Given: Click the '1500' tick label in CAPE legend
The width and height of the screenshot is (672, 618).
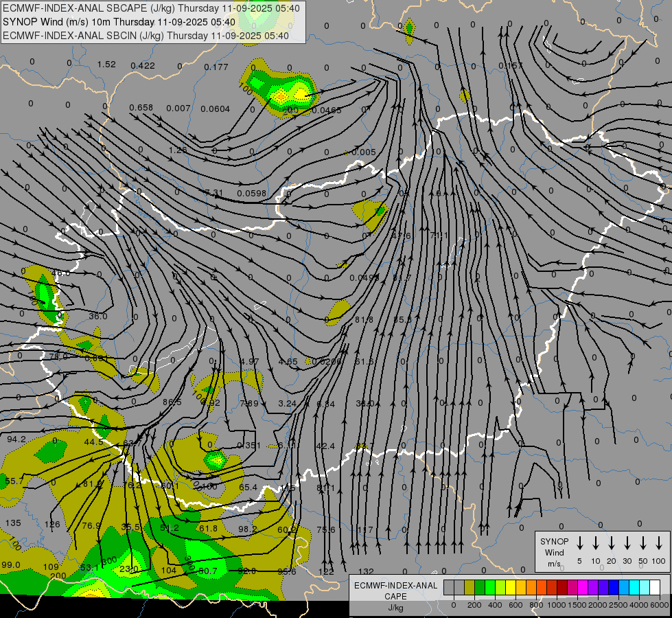Looking at the screenshot, I should tap(577, 605).
